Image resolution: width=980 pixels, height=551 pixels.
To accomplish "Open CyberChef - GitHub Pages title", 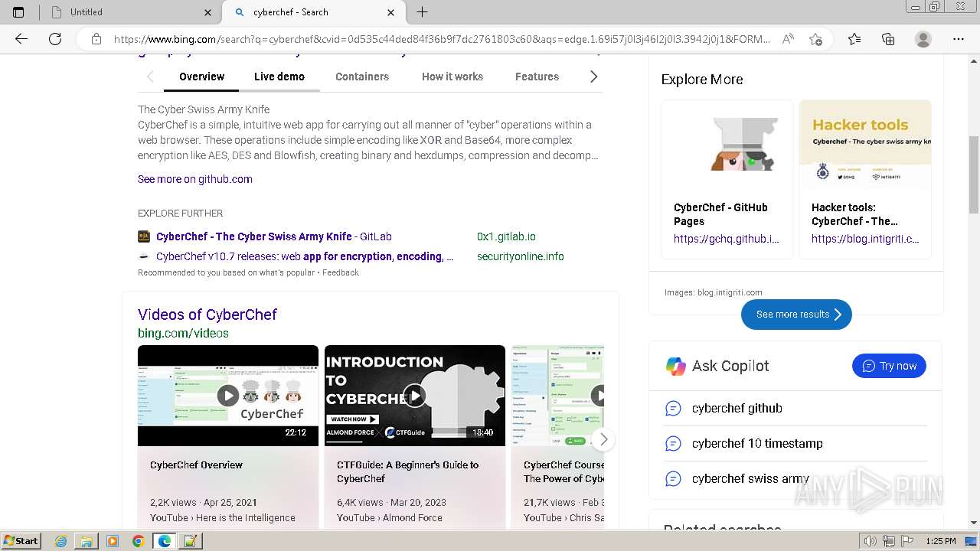I will tap(720, 214).
